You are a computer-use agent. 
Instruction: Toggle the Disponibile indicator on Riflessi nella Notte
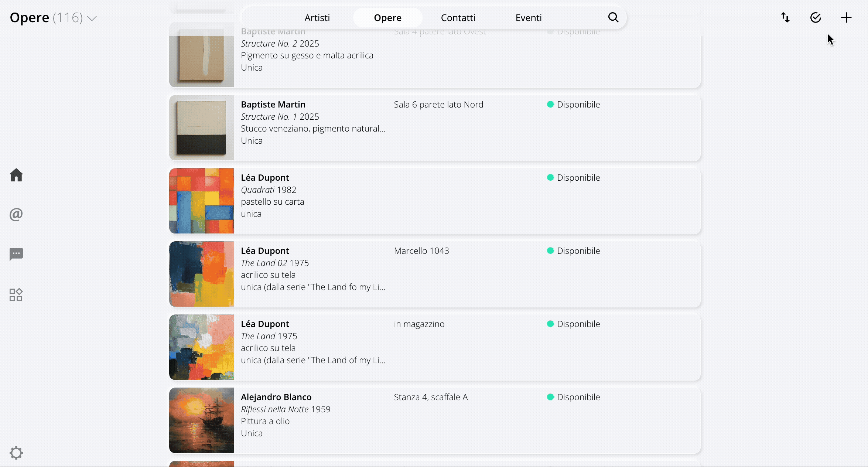coord(550,398)
